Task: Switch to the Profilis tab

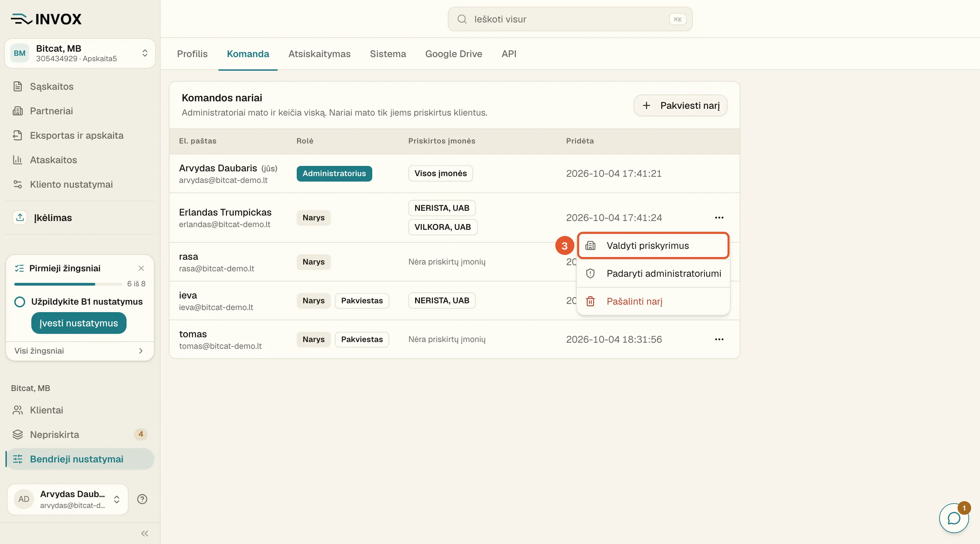Action: (192, 54)
